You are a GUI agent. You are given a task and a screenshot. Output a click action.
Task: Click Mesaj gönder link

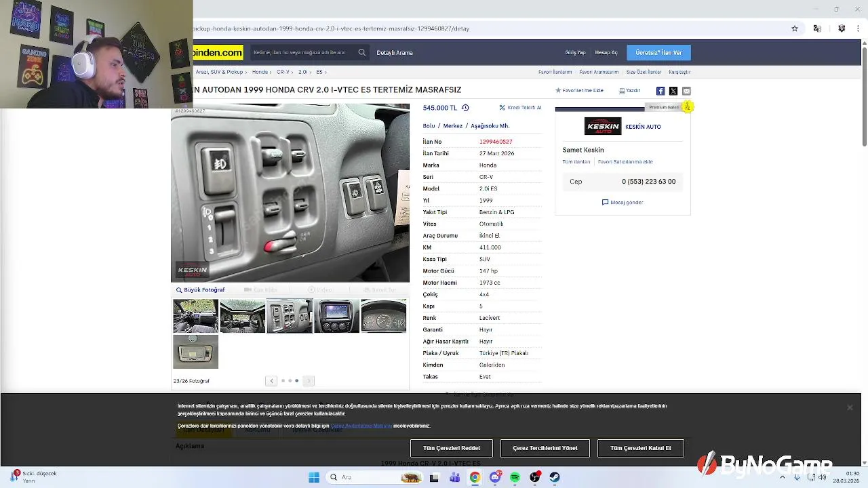click(623, 203)
